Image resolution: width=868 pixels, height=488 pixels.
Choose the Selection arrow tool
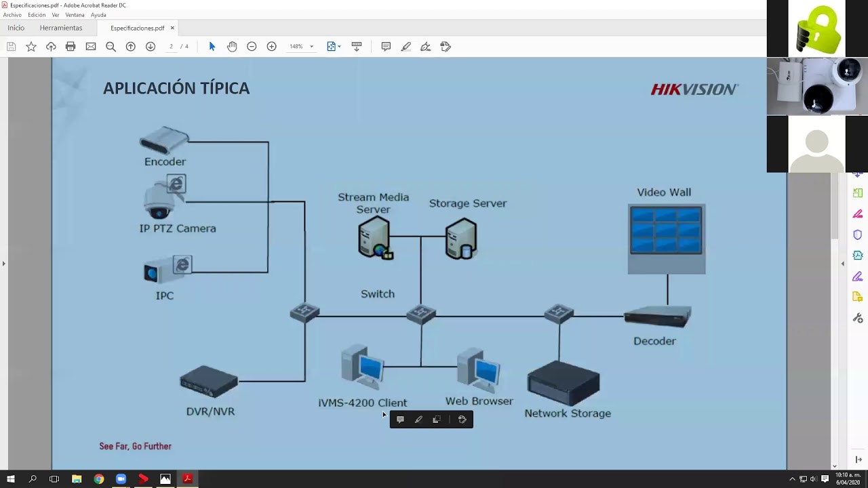(212, 47)
